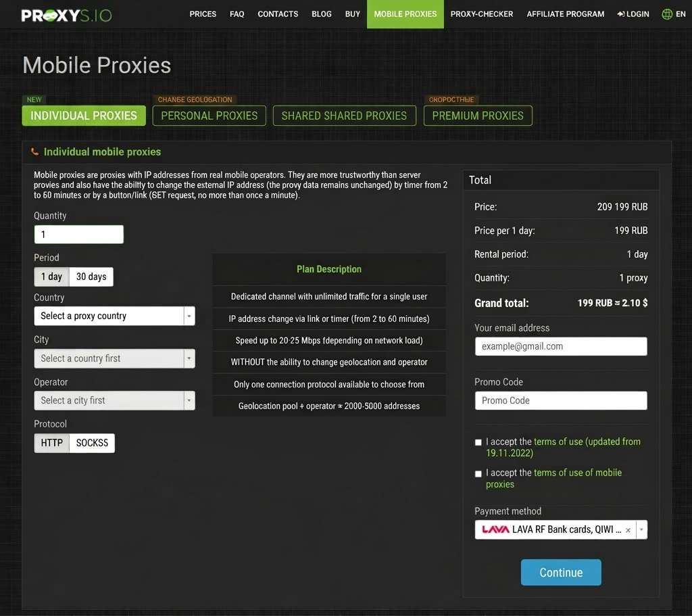Switch to INDIVIDUAL PROXIES tab

coord(84,116)
